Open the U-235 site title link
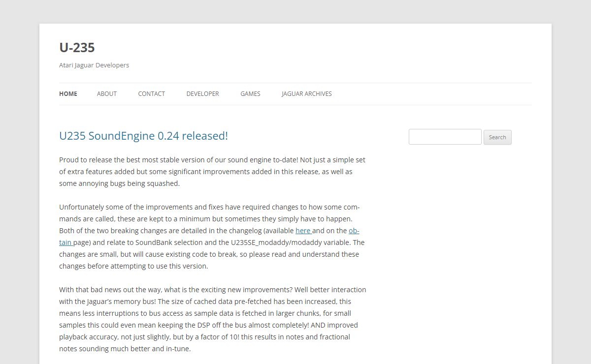This screenshot has width=591, height=364. [77, 47]
